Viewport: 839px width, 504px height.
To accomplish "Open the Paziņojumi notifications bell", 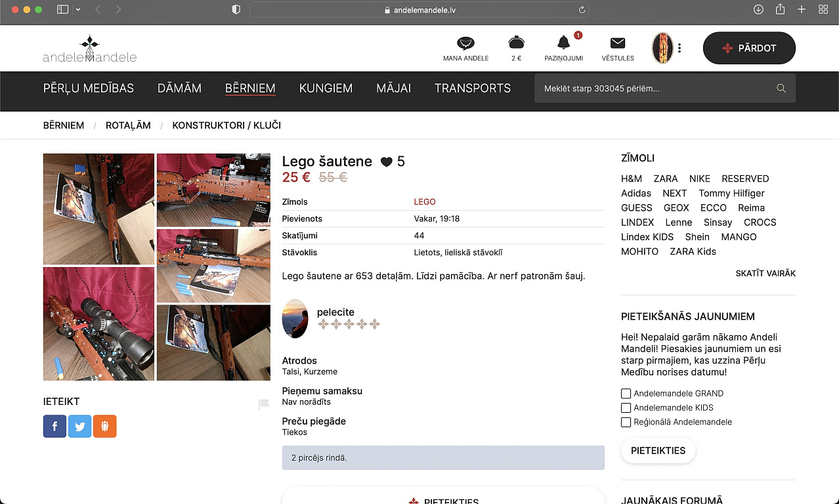I will coord(563,43).
